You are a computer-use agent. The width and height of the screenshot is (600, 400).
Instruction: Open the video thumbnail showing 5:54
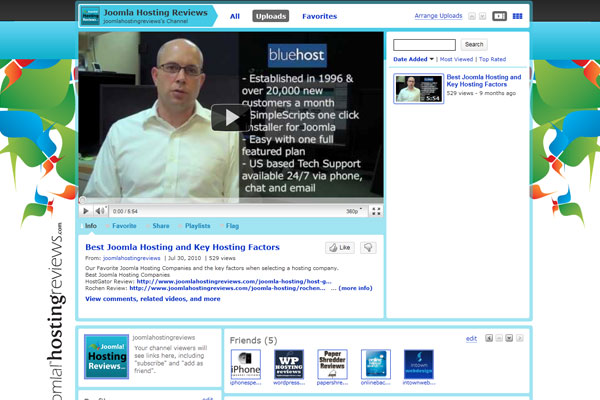click(419, 89)
